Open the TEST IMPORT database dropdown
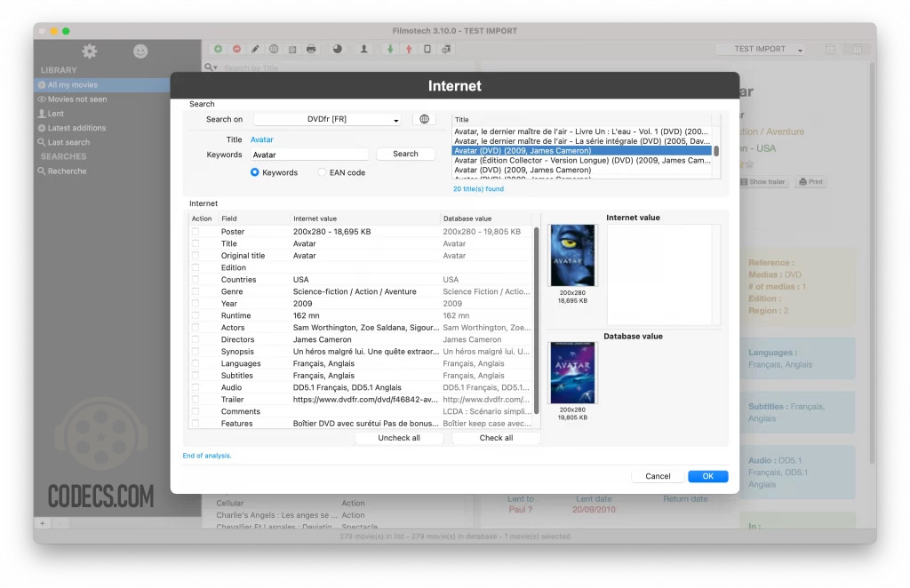The height and width of the screenshot is (588, 910). point(761,49)
